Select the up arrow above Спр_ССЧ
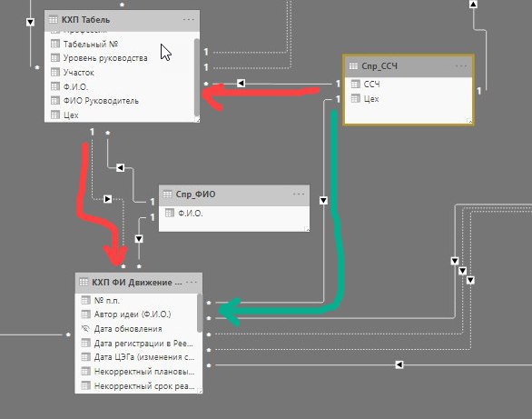Viewport: 532px width, 419px height. [473, 4]
